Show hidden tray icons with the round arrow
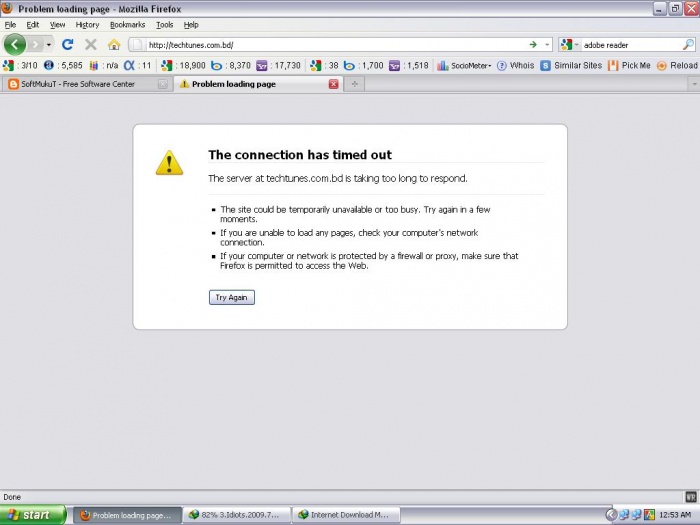Image resolution: width=700 pixels, height=525 pixels. coord(611,515)
